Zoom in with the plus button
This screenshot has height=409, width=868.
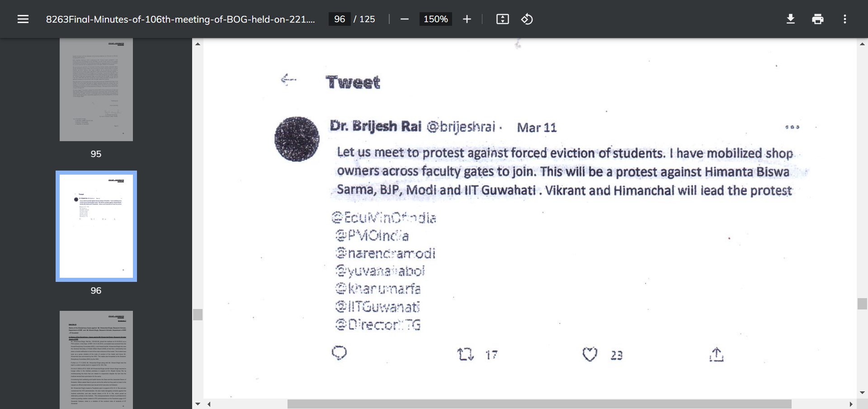pyautogui.click(x=467, y=19)
